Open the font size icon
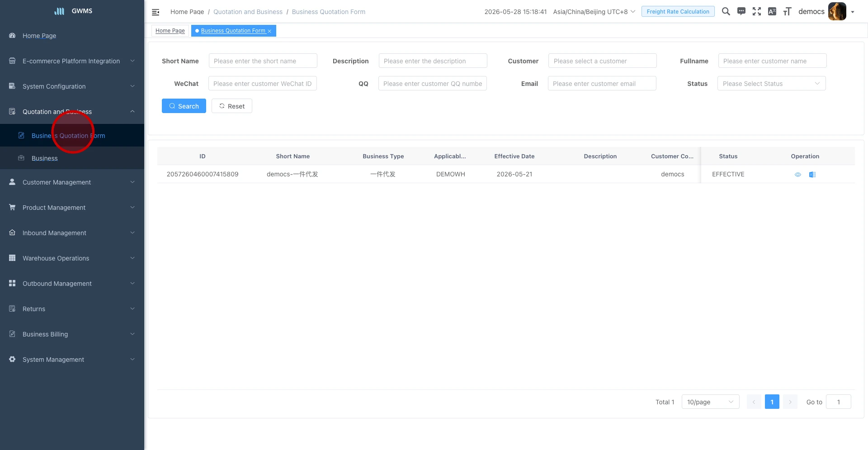The image size is (868, 450). [788, 11]
